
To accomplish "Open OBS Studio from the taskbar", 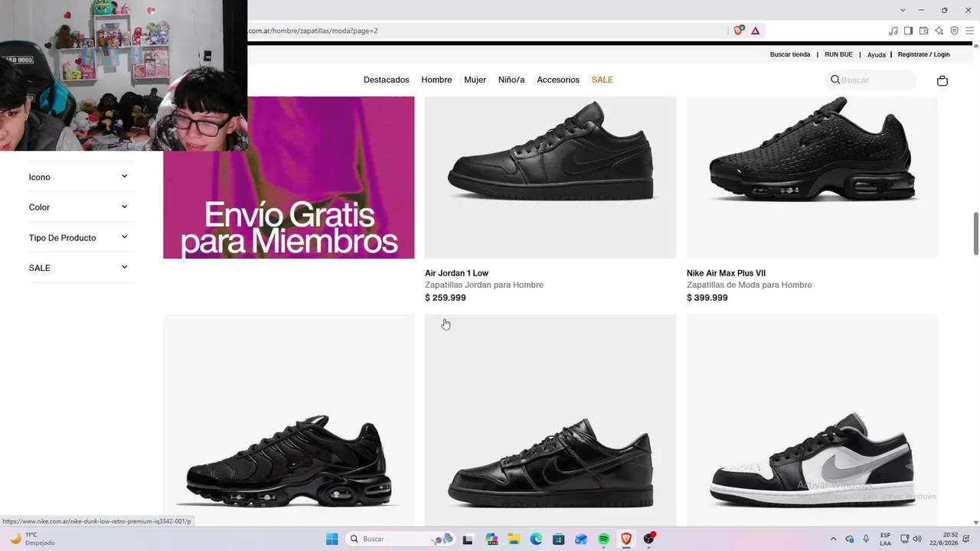I will click(x=649, y=539).
